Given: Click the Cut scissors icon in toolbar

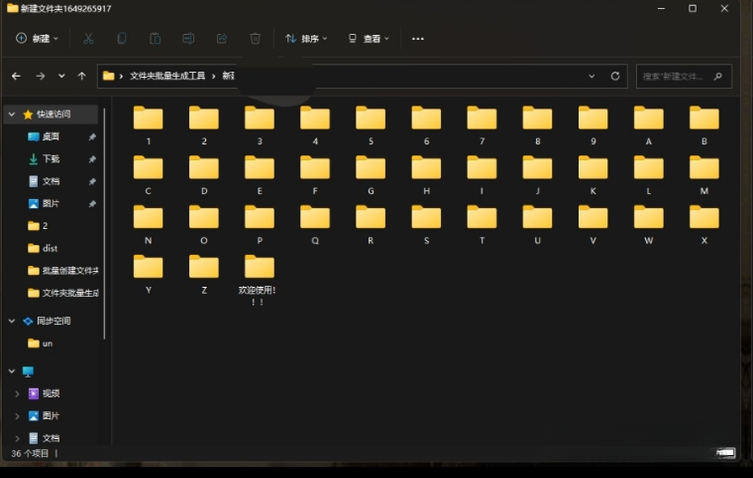Looking at the screenshot, I should pos(88,38).
